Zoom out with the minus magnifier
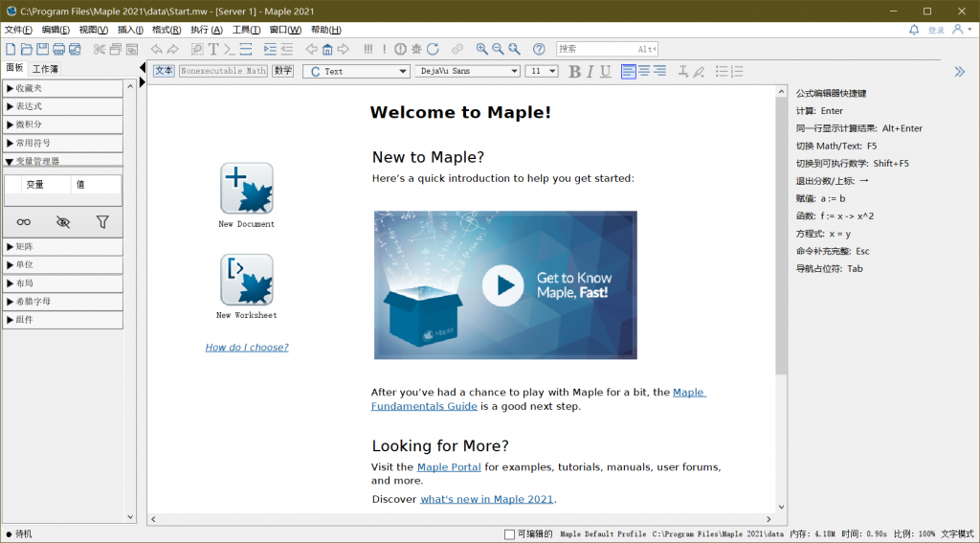Image resolution: width=980 pixels, height=543 pixels. pos(498,49)
